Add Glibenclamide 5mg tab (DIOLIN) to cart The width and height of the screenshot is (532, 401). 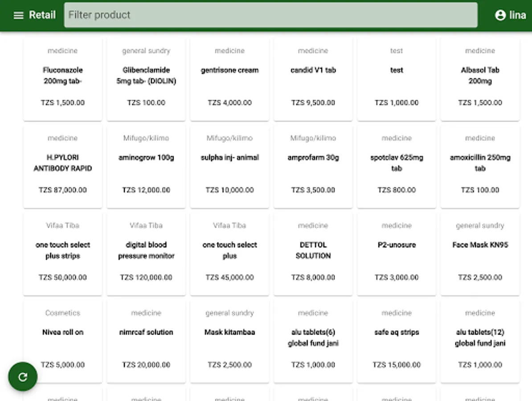(146, 79)
